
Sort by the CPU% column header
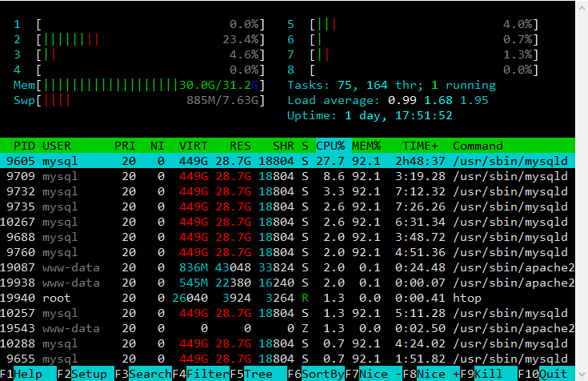click(x=331, y=146)
